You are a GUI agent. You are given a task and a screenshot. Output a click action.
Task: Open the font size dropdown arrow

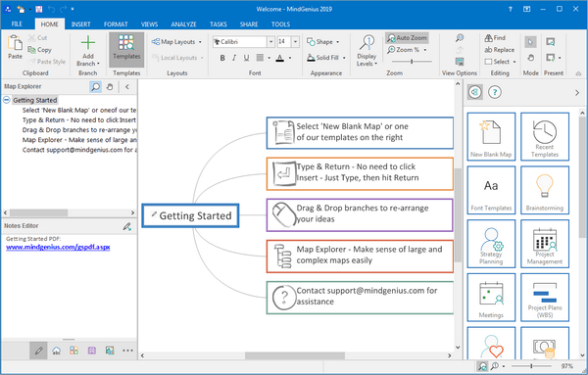(x=296, y=42)
